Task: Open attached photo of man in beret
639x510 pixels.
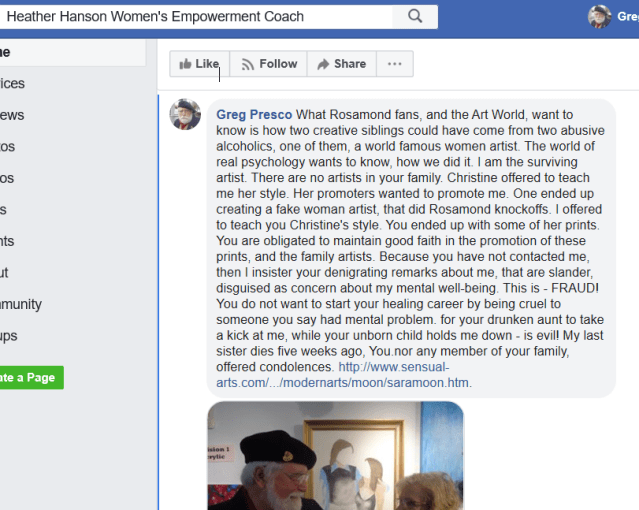Action: click(x=335, y=456)
